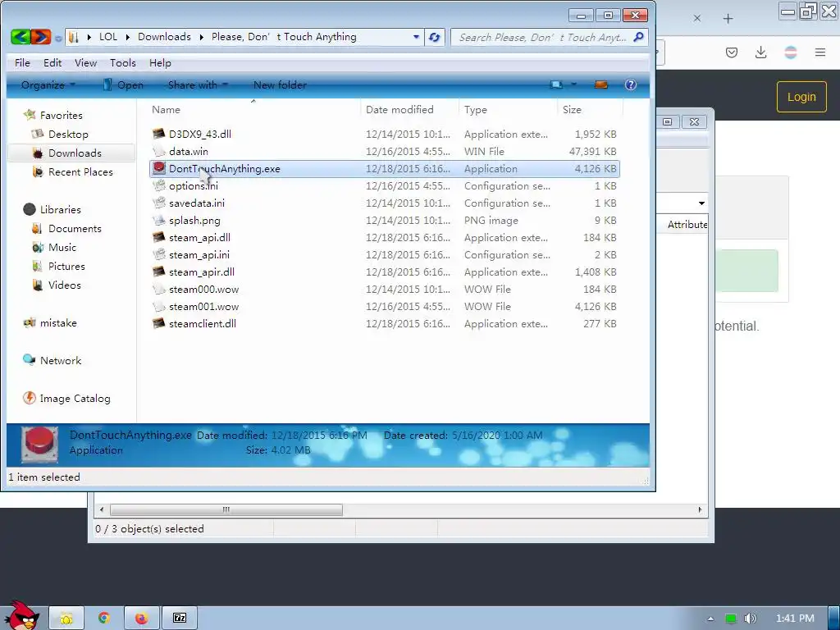840x630 pixels.
Task: Open the Organize dropdown menu
Action: coord(48,84)
